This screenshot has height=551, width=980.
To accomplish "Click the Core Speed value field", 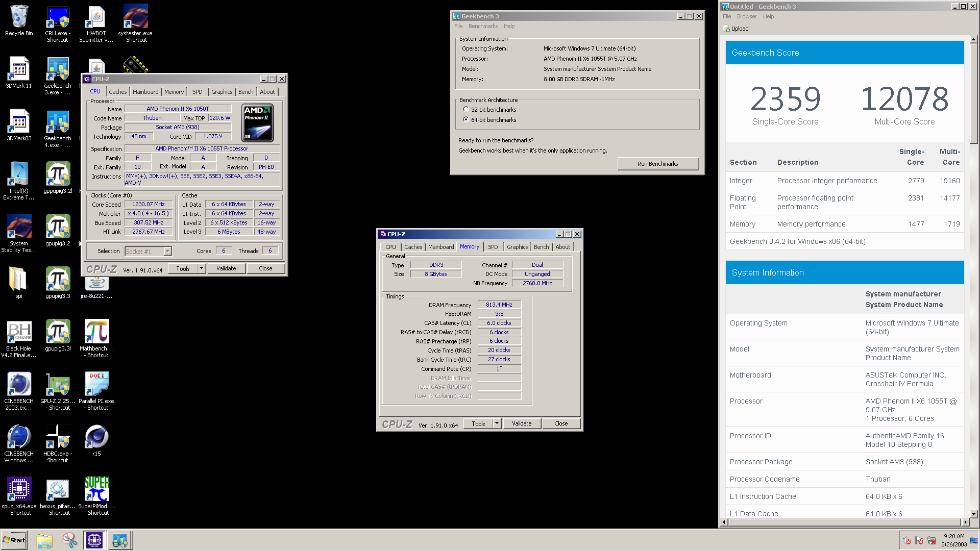I will [149, 205].
